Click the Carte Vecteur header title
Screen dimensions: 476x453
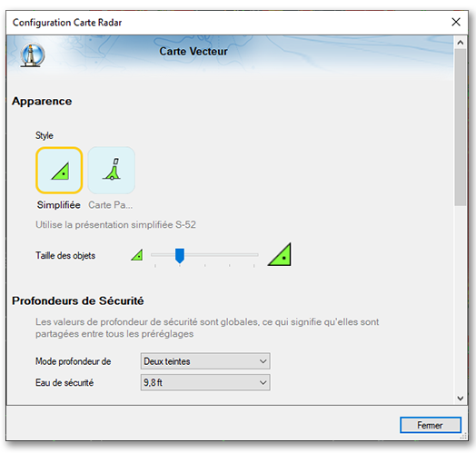point(193,51)
